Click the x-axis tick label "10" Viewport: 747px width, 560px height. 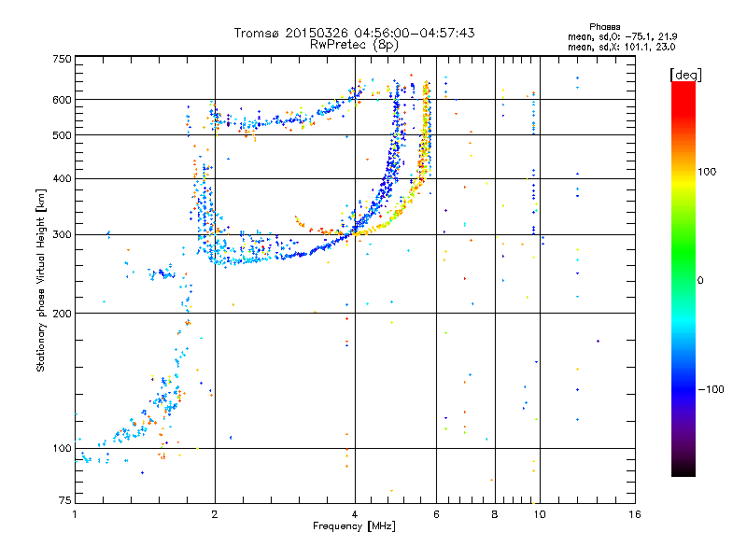[x=540, y=514]
